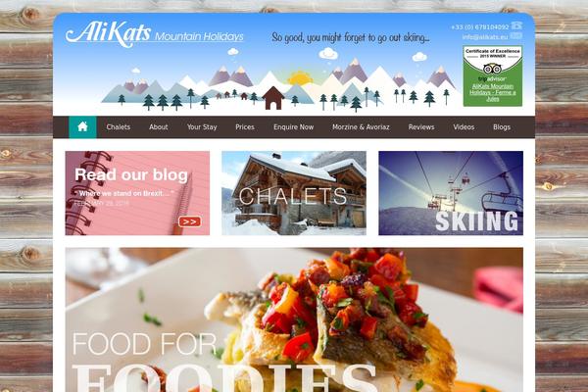Click the red double-arrow blog button
The image size is (588, 392).
(190, 221)
